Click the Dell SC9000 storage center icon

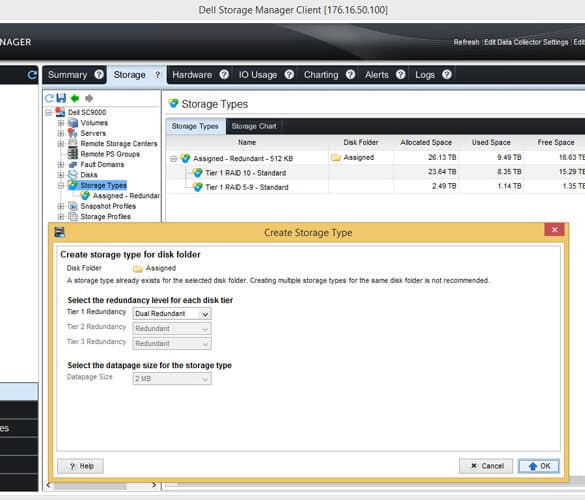click(60, 112)
